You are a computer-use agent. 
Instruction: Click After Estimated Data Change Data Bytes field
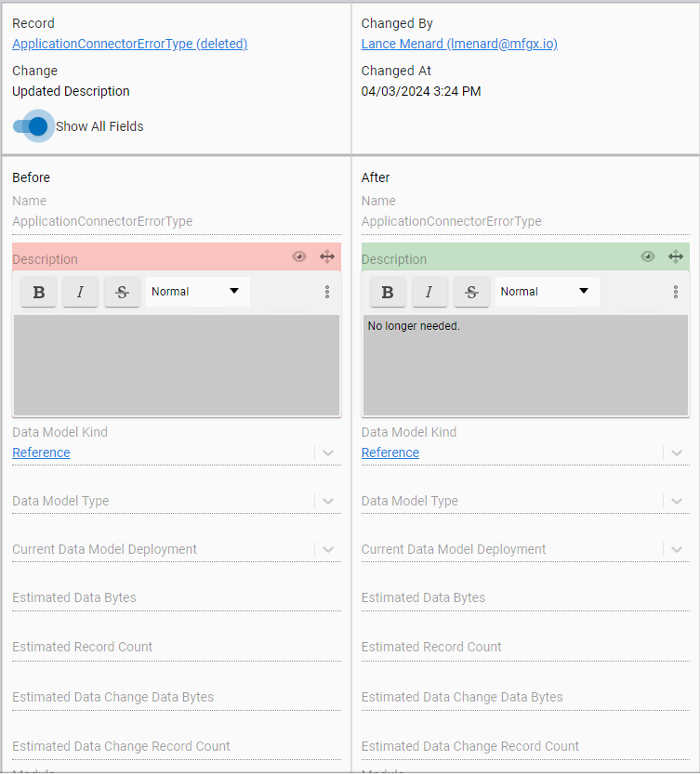(525, 697)
